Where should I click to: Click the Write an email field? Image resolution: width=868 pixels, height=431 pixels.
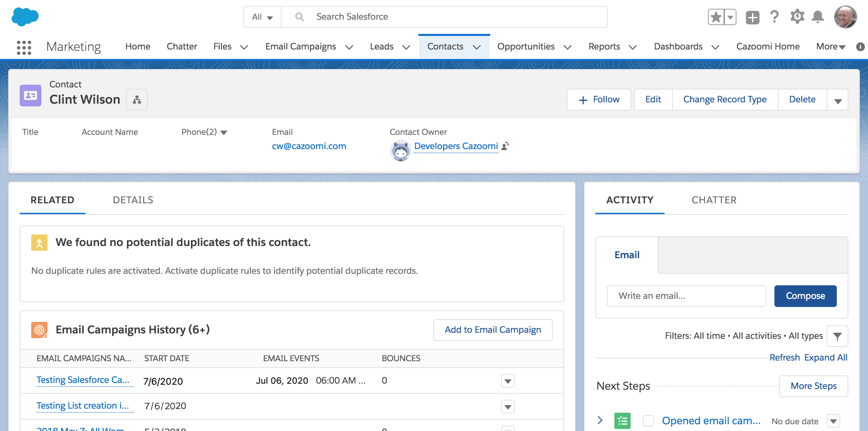(x=686, y=296)
